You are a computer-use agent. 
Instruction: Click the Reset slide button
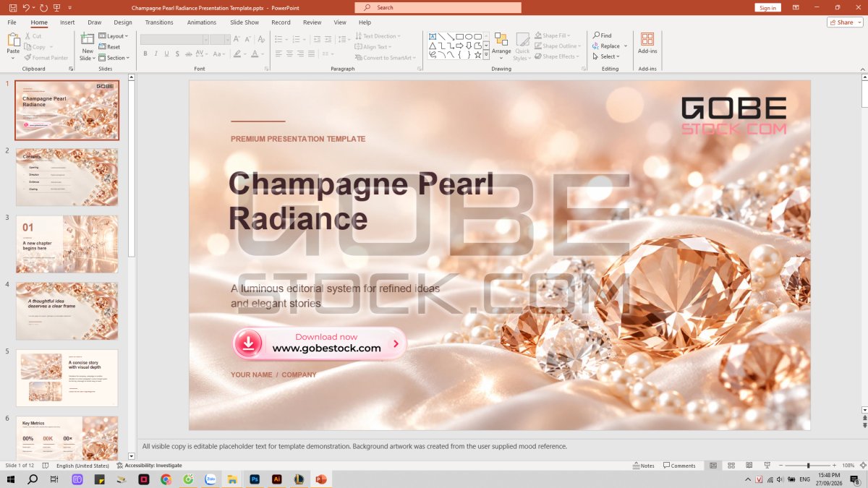[109, 47]
